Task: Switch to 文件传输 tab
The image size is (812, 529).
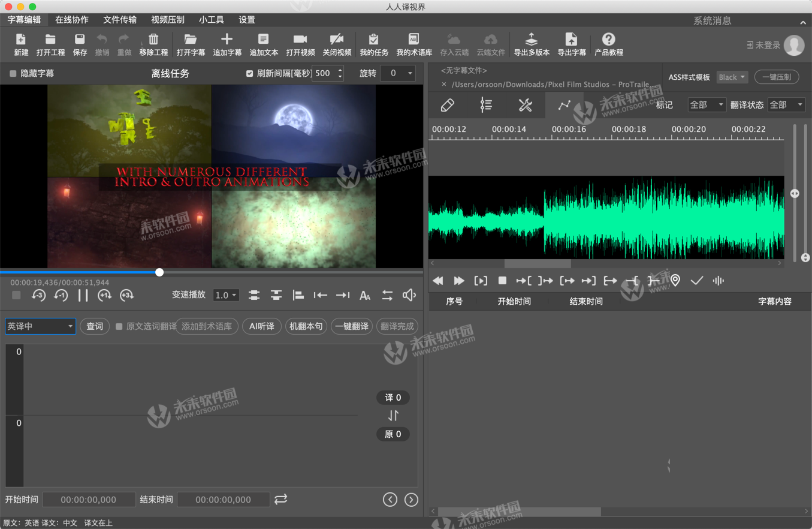Action: [x=120, y=19]
